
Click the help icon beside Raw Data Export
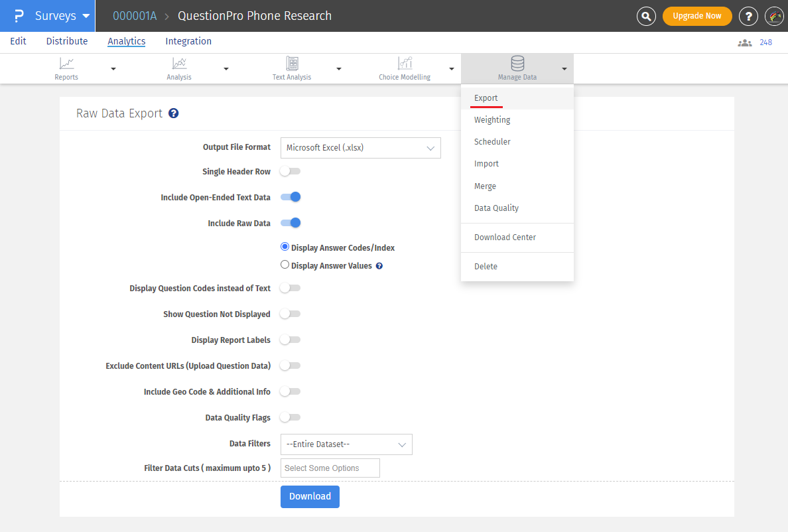pyautogui.click(x=173, y=113)
